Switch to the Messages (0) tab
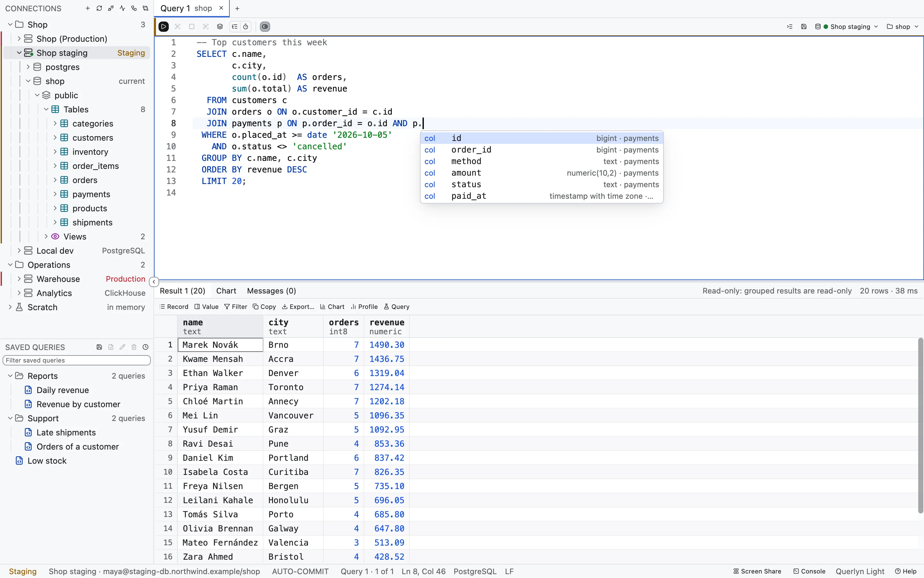This screenshot has height=578, width=924. (271, 291)
